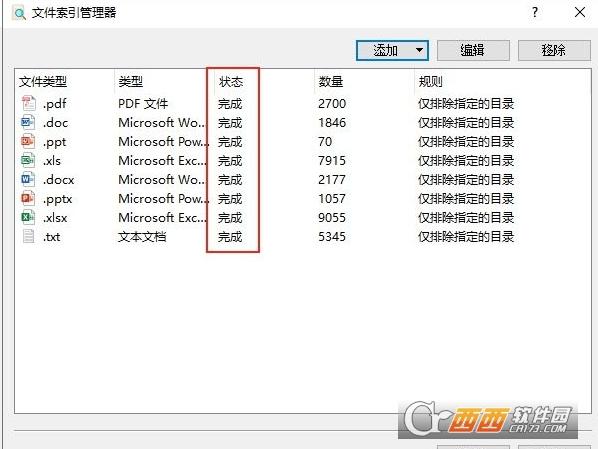Close the 文件索引管理器 dialog
The height and width of the screenshot is (449, 598).
point(580,12)
